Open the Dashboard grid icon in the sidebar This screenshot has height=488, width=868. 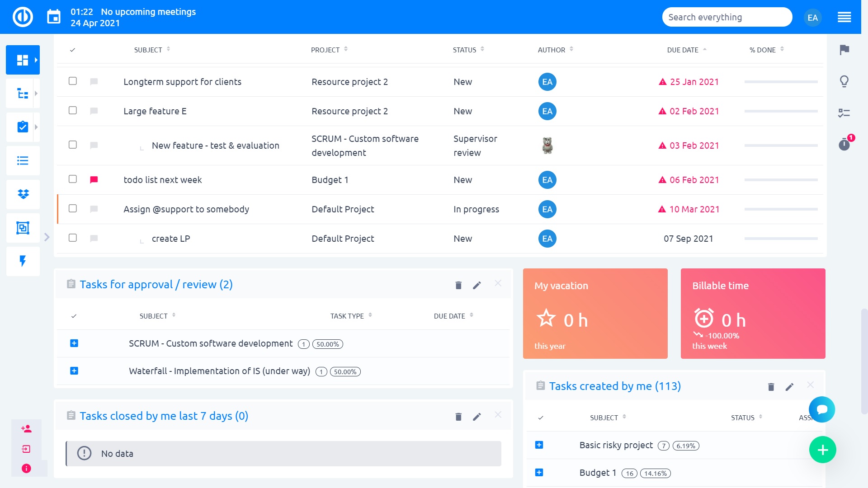pyautogui.click(x=23, y=60)
